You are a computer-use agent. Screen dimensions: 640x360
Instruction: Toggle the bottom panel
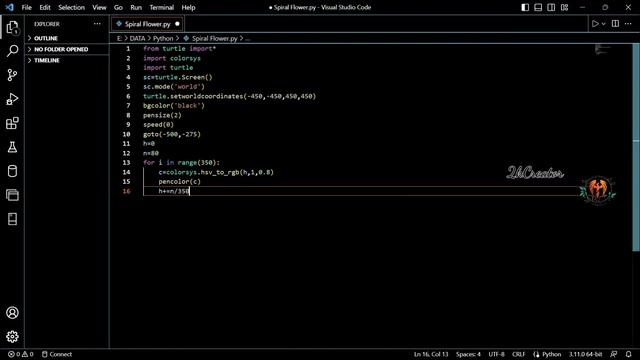click(x=538, y=7)
